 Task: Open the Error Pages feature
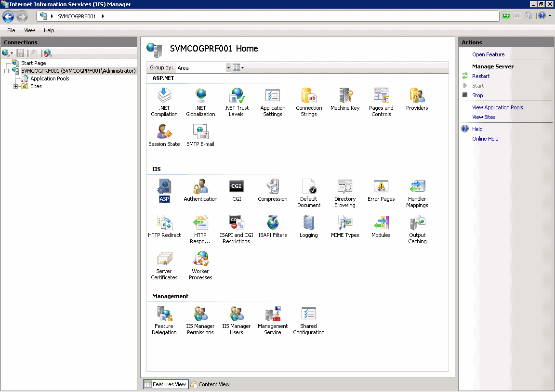tap(381, 190)
